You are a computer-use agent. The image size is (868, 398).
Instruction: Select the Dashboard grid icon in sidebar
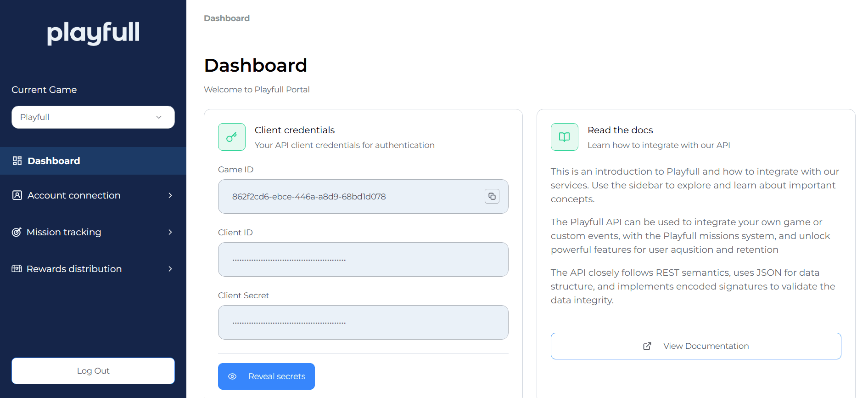tap(17, 161)
